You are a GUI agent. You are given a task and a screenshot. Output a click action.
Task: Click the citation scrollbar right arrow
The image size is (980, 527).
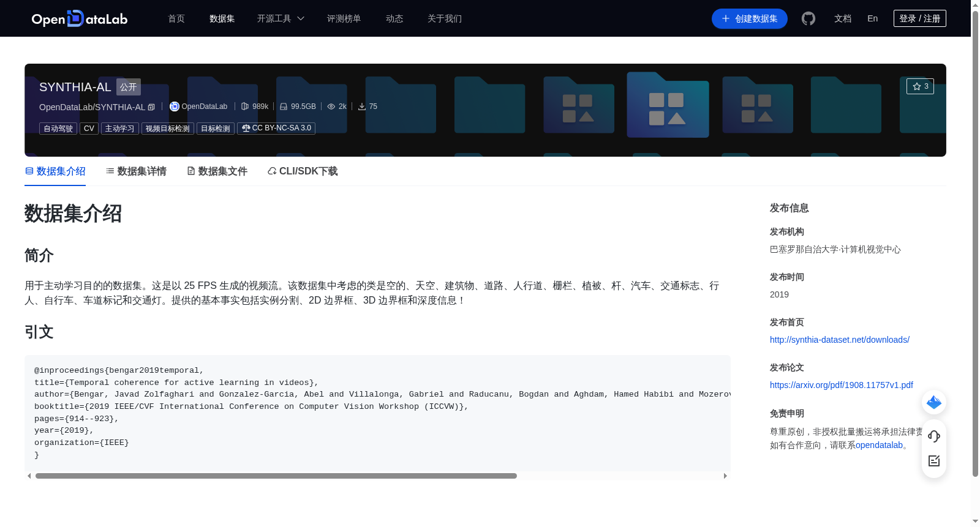tap(725, 476)
